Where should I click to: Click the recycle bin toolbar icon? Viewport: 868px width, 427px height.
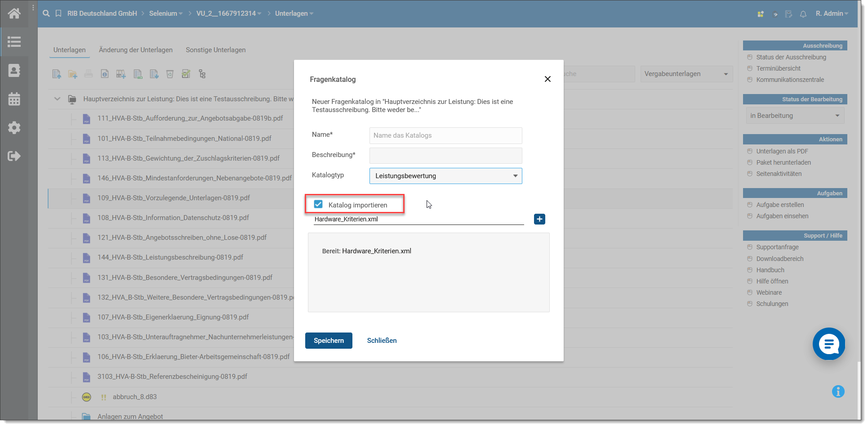tap(170, 74)
